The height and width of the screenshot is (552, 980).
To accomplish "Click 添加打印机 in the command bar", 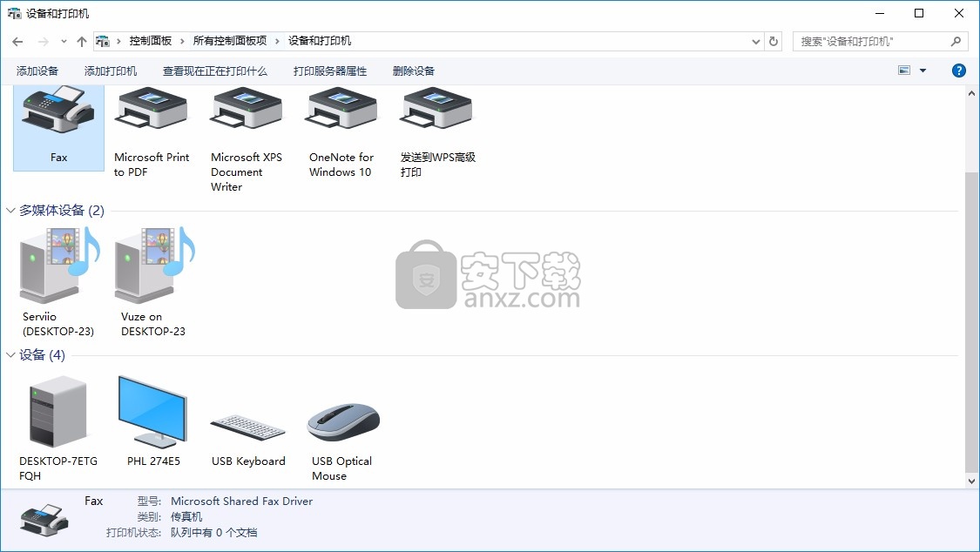I will (x=111, y=71).
